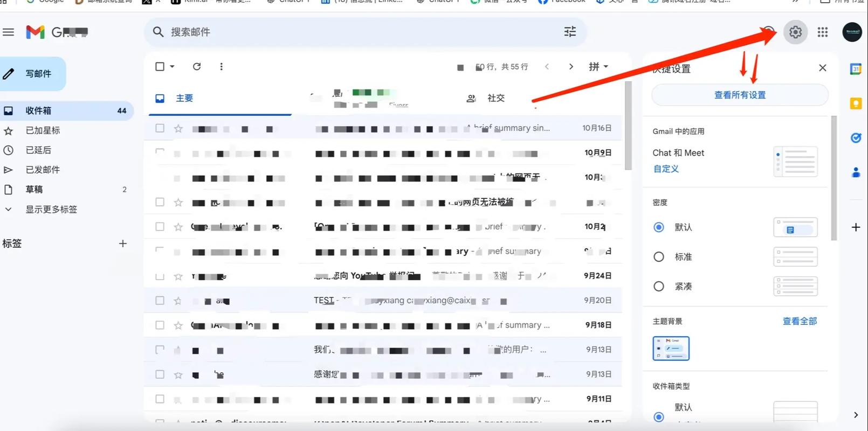Click the search options filter icon
This screenshot has width=868, height=431.
tap(570, 32)
